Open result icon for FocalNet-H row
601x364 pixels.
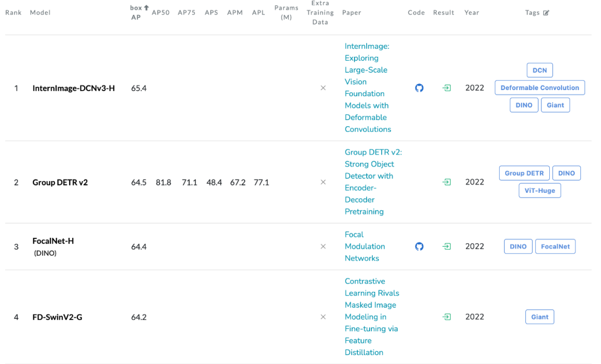[446, 246]
